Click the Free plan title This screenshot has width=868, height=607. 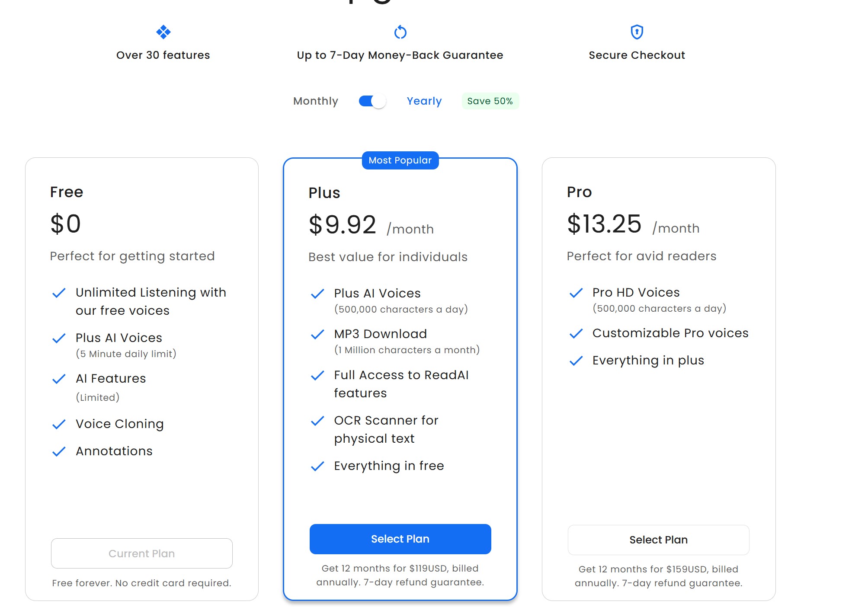(x=67, y=192)
